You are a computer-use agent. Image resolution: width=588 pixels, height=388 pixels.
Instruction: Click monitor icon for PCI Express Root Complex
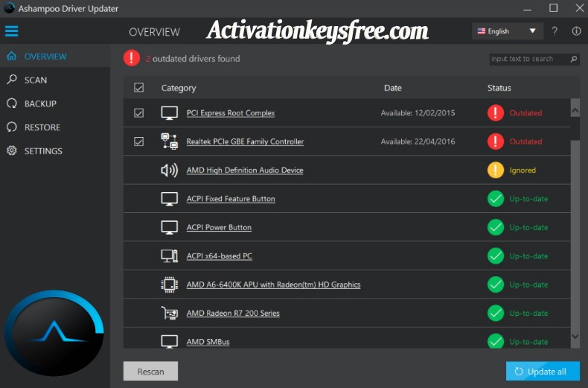(170, 113)
